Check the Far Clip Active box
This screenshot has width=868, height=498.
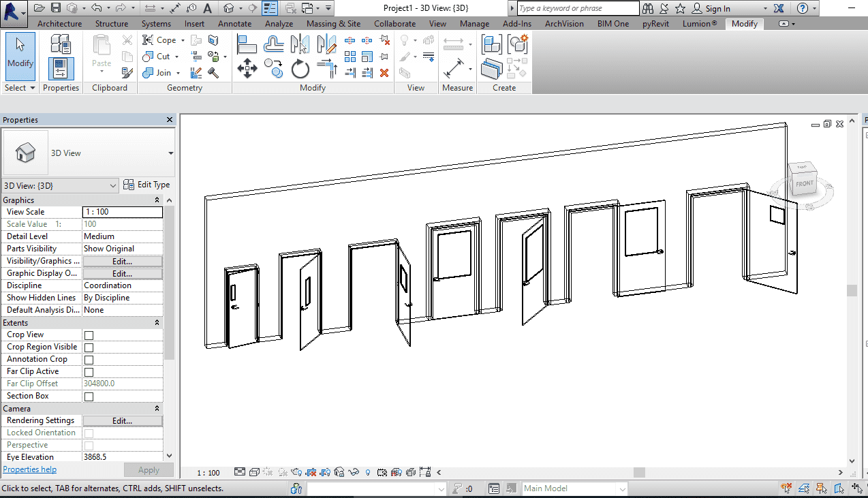pyautogui.click(x=89, y=372)
